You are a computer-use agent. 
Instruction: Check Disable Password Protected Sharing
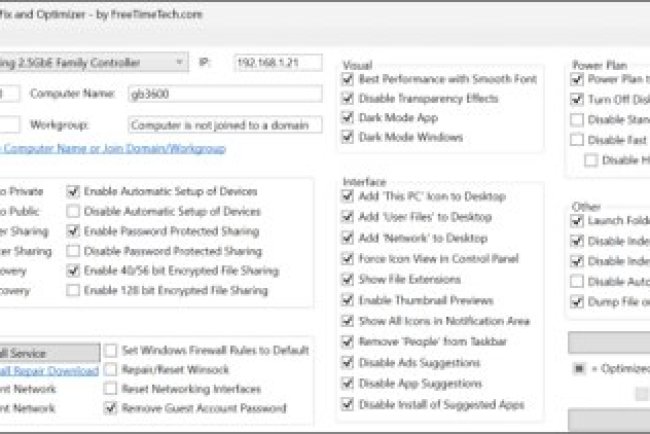click(73, 251)
